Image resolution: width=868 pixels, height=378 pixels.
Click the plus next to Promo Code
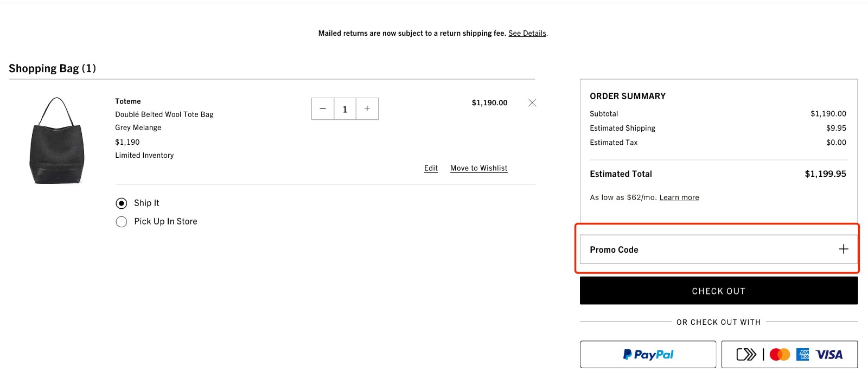[843, 249]
